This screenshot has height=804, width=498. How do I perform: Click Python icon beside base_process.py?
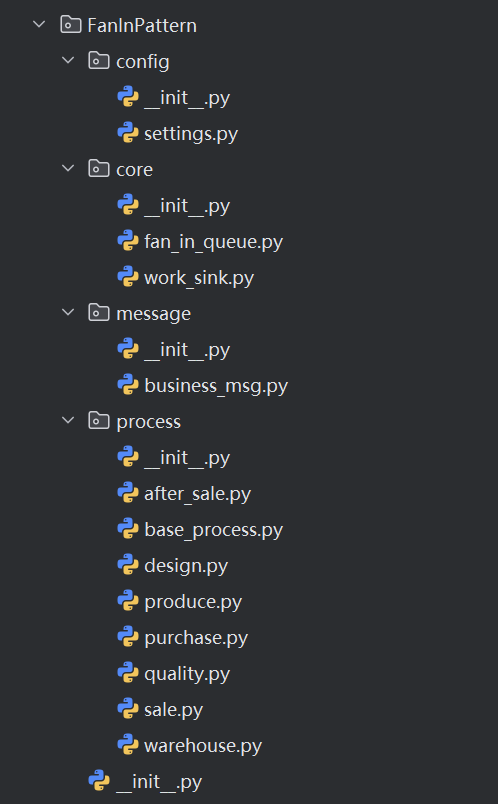click(x=128, y=529)
